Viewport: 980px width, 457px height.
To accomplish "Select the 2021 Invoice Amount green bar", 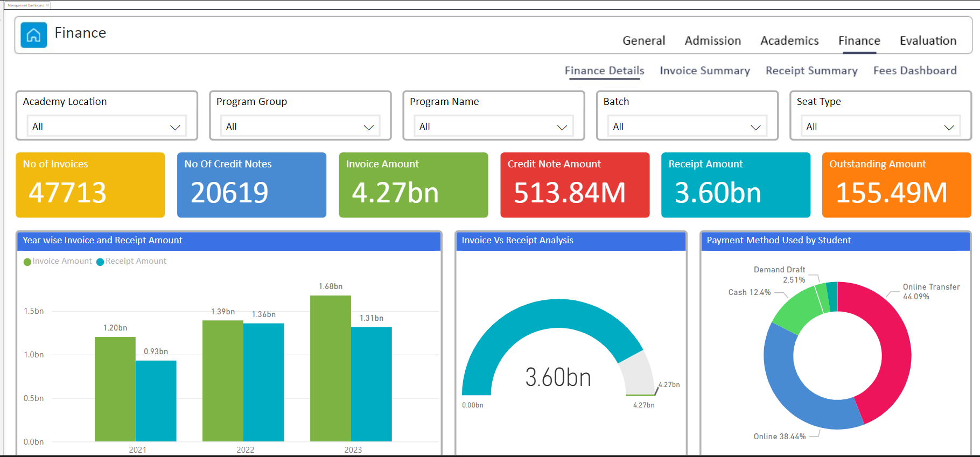I will [x=115, y=389].
